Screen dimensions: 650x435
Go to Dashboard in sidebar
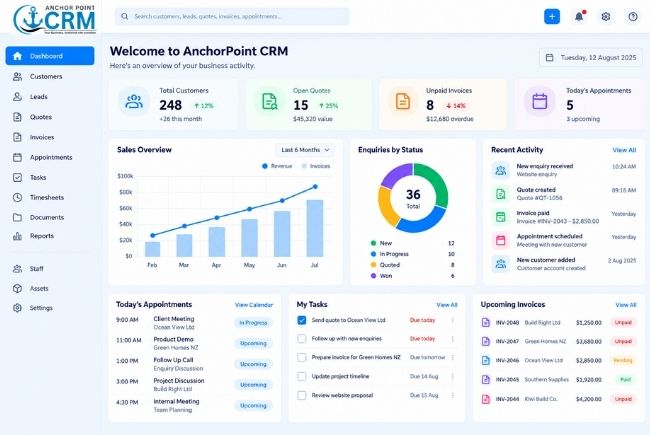click(x=50, y=56)
